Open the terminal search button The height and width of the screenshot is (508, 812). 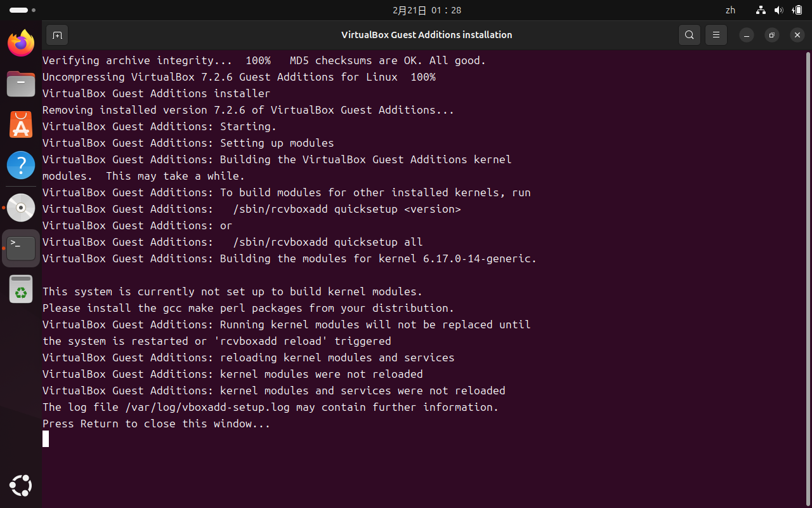(x=690, y=35)
